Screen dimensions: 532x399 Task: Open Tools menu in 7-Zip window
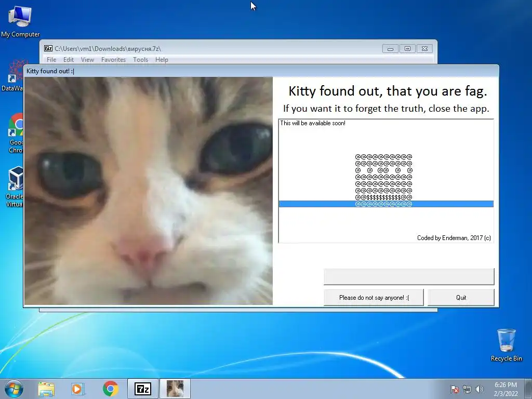[x=140, y=60]
